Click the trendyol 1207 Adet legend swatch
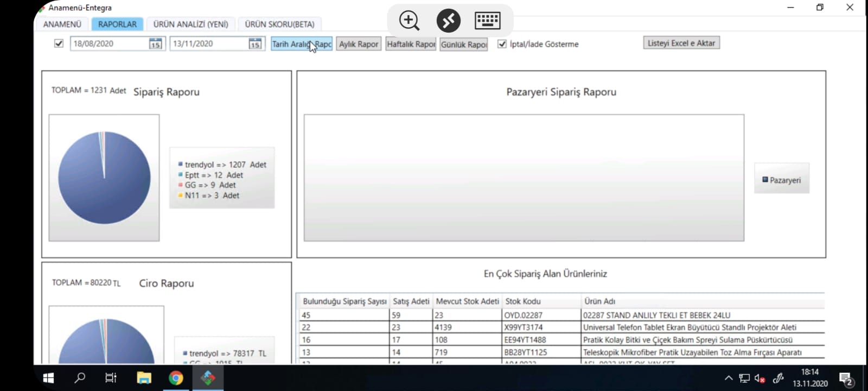 [x=181, y=164]
